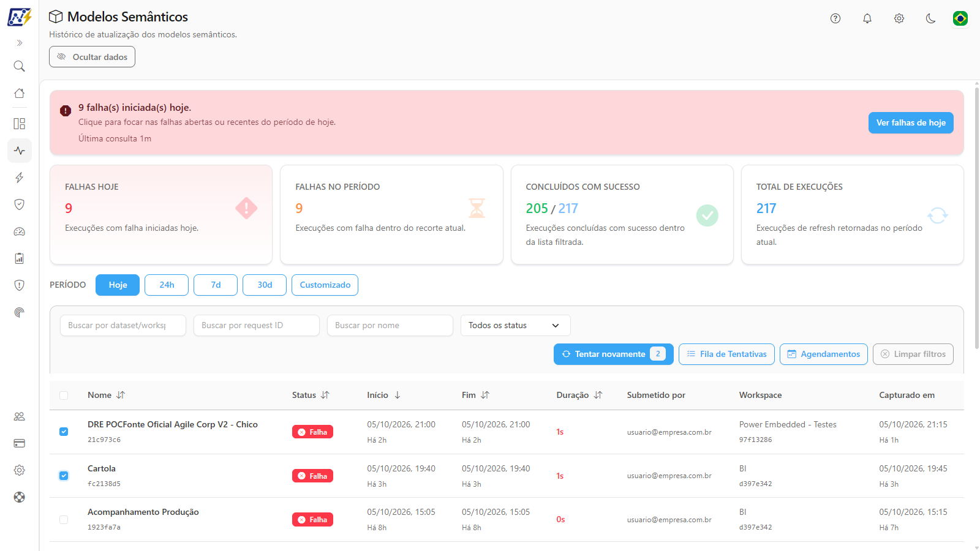The width and height of the screenshot is (980, 551).
Task: Open the credit card billing icon in the sidebar
Action: pos(20,443)
